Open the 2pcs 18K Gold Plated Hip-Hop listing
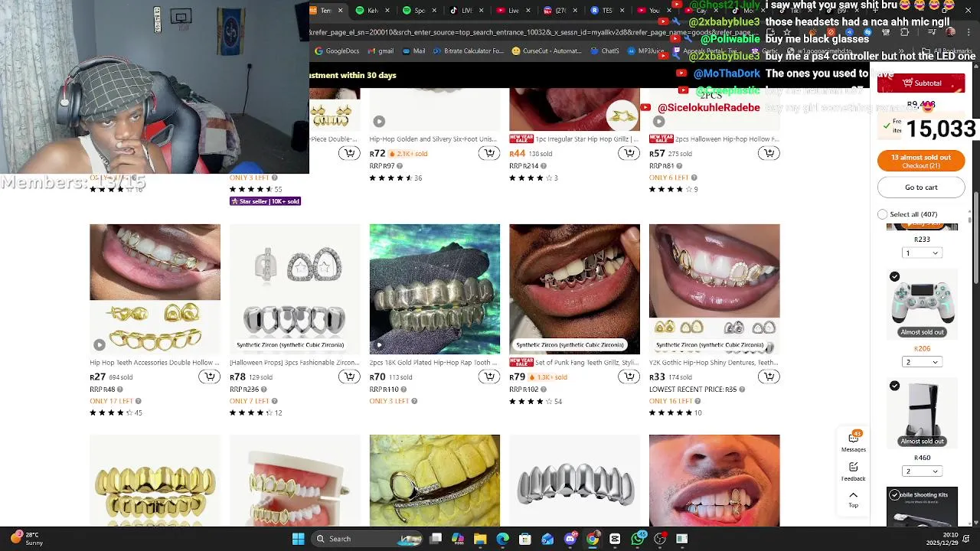The height and width of the screenshot is (551, 980). pos(434,363)
